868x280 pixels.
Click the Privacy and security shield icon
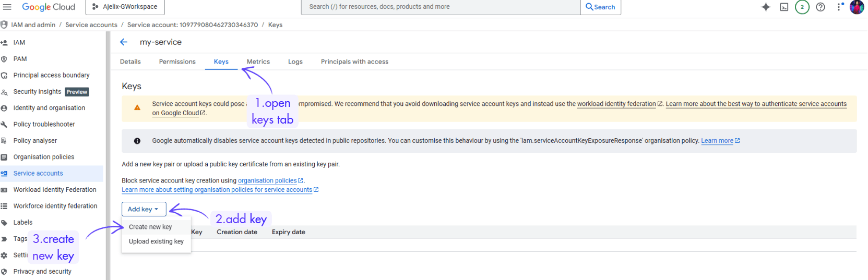click(x=4, y=272)
